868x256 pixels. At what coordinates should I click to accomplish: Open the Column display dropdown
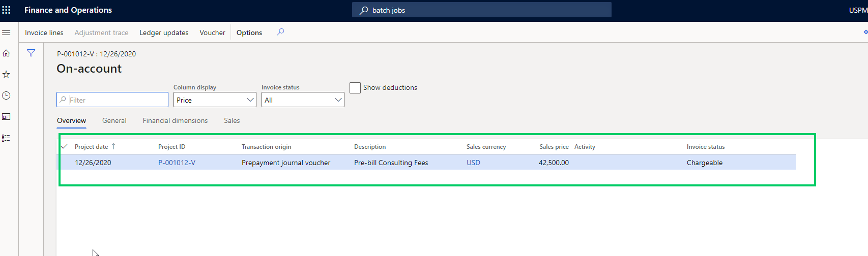click(214, 100)
